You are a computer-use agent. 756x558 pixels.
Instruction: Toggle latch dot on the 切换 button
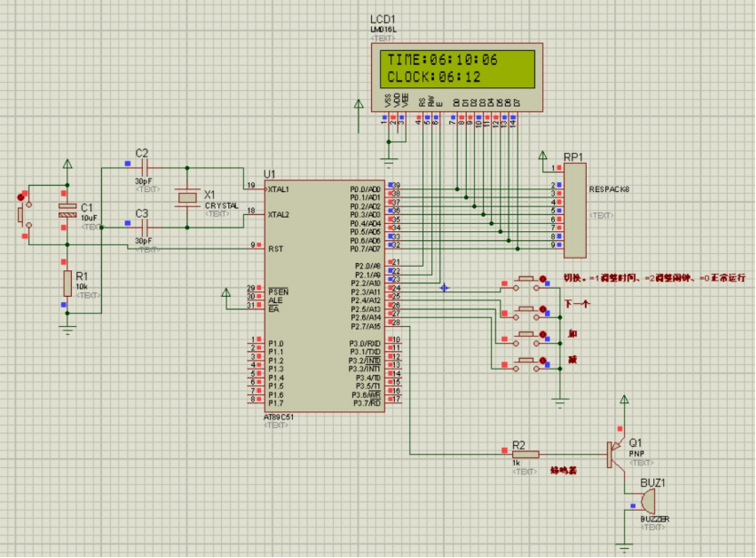pos(542,279)
